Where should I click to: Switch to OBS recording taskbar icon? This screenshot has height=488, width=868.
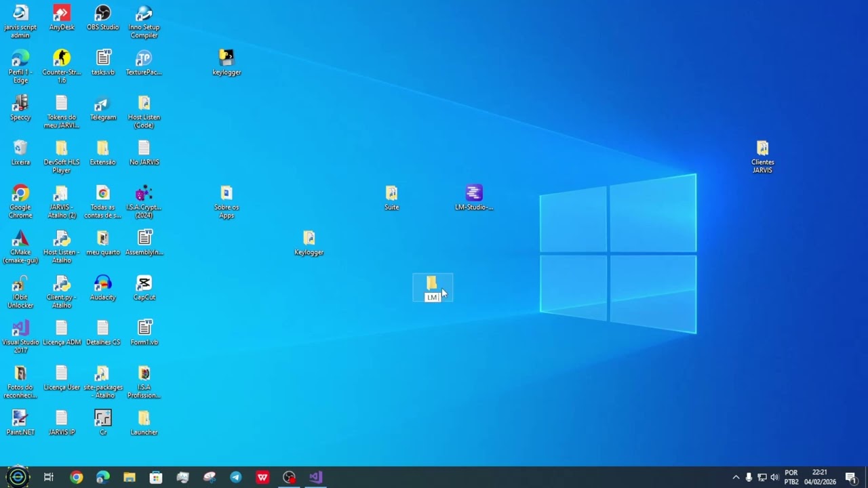pyautogui.click(x=290, y=477)
